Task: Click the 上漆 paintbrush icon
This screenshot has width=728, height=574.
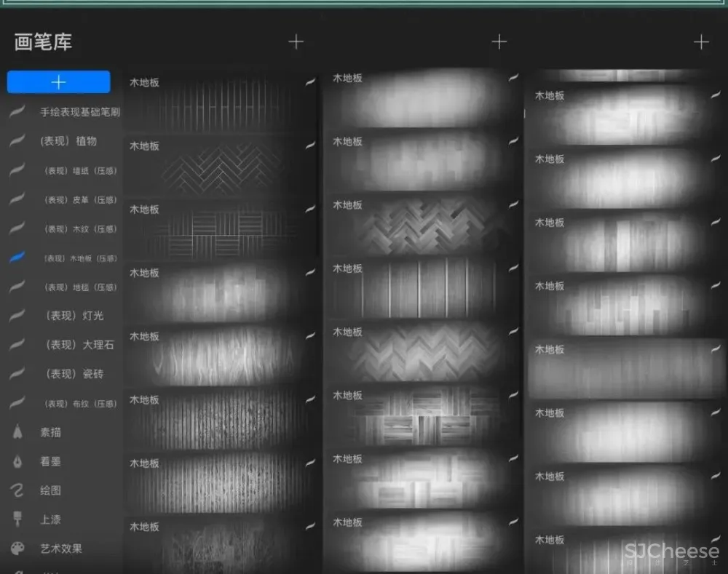Action: [17, 519]
